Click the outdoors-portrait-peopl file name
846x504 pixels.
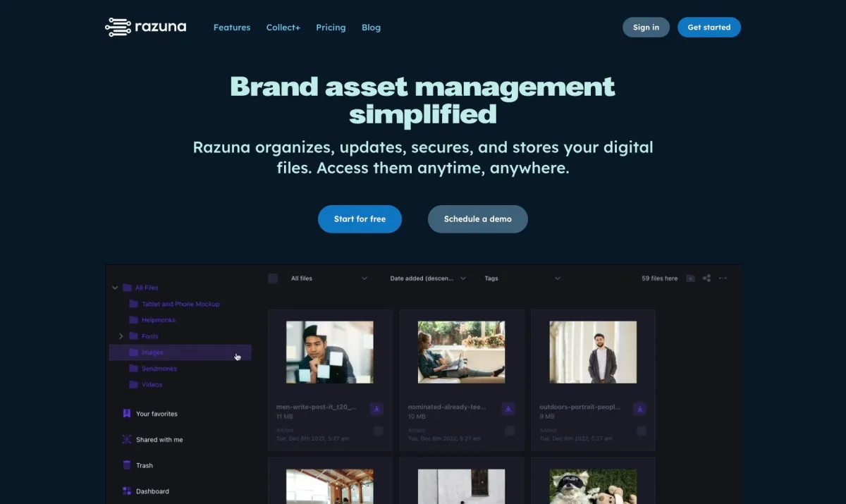tap(580, 407)
